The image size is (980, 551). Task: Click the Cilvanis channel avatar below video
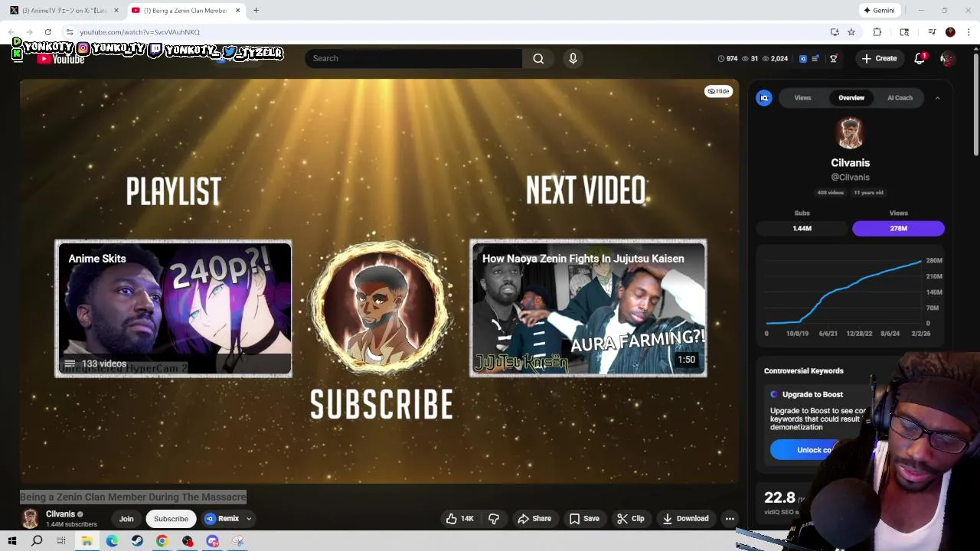pyautogui.click(x=30, y=518)
